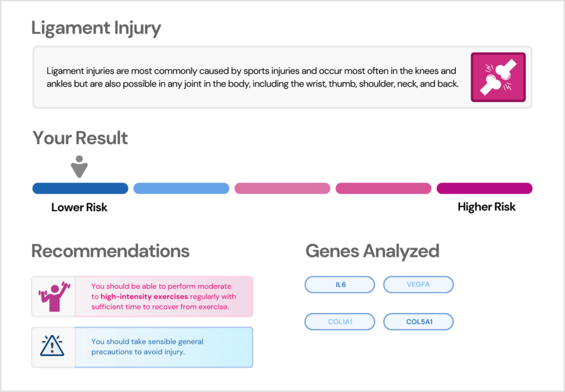Click the exclamation mark inside the warning triangle

tap(52, 347)
